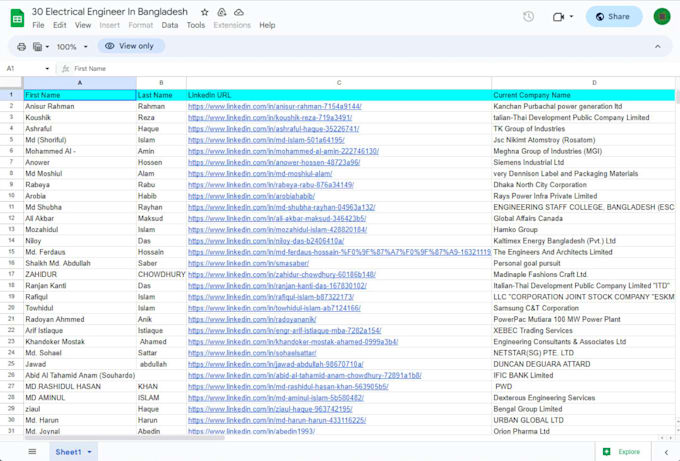Open the Sheet1 tab dropdown arrow
The height and width of the screenshot is (461, 680).
tap(90, 452)
